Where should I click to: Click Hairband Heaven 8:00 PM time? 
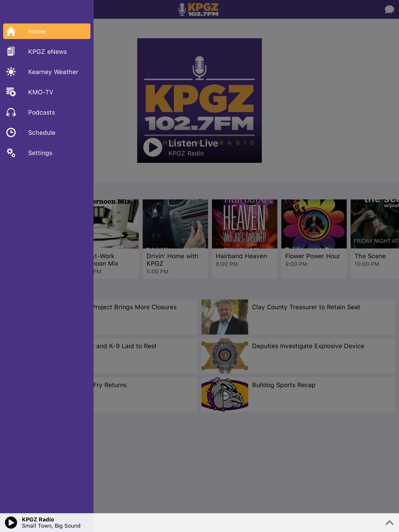[227, 264]
